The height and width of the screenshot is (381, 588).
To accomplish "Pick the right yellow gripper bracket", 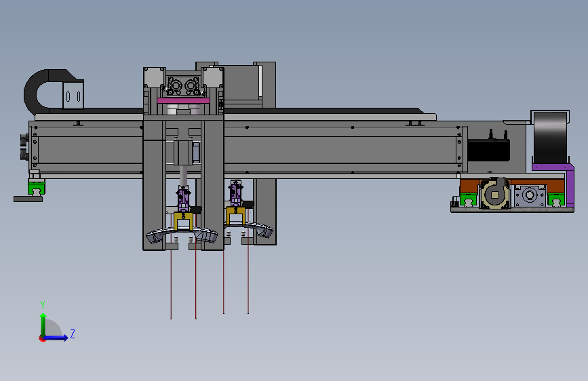I will tap(235, 216).
